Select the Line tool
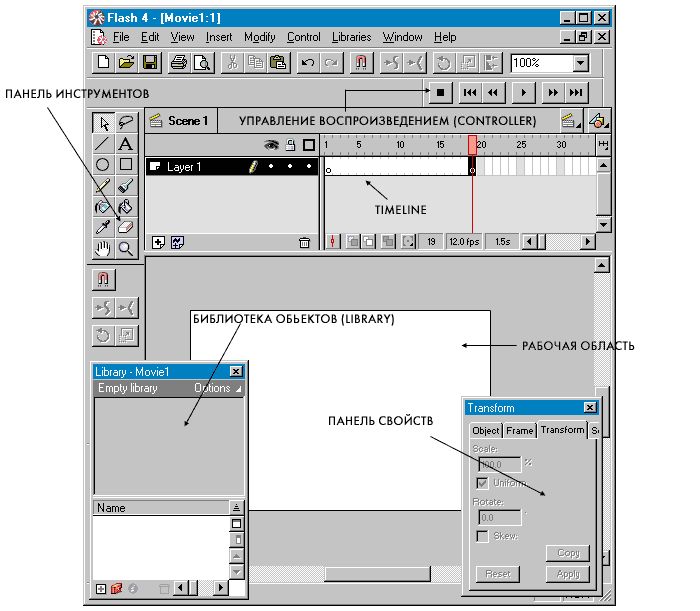Screen dimensions: 700x611 104,144
